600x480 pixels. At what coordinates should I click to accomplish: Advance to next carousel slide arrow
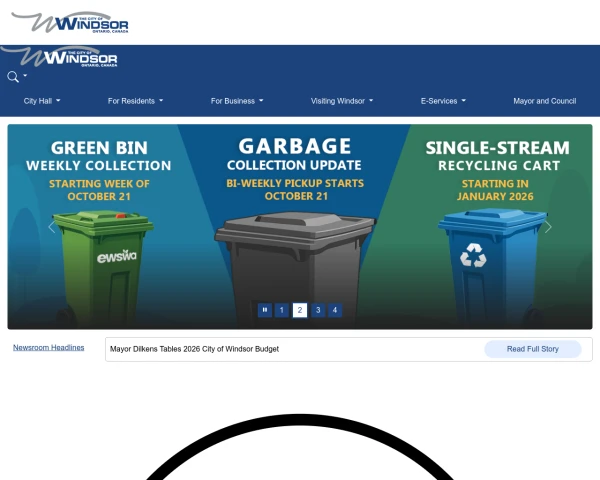tap(548, 227)
